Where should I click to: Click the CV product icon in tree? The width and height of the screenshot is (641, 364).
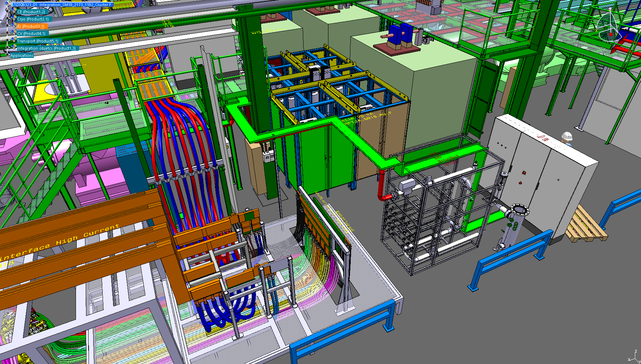click(x=14, y=33)
